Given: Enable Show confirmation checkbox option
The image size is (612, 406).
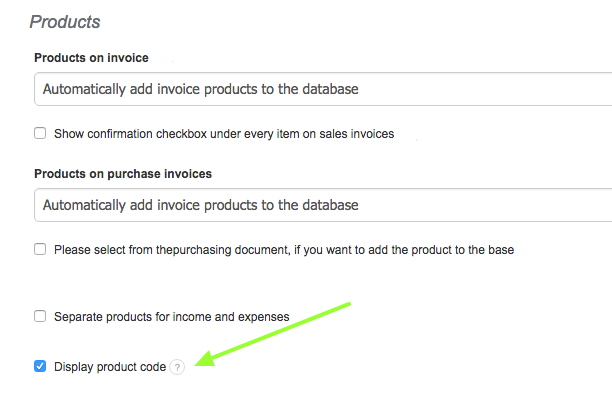Looking at the screenshot, I should (x=40, y=133).
